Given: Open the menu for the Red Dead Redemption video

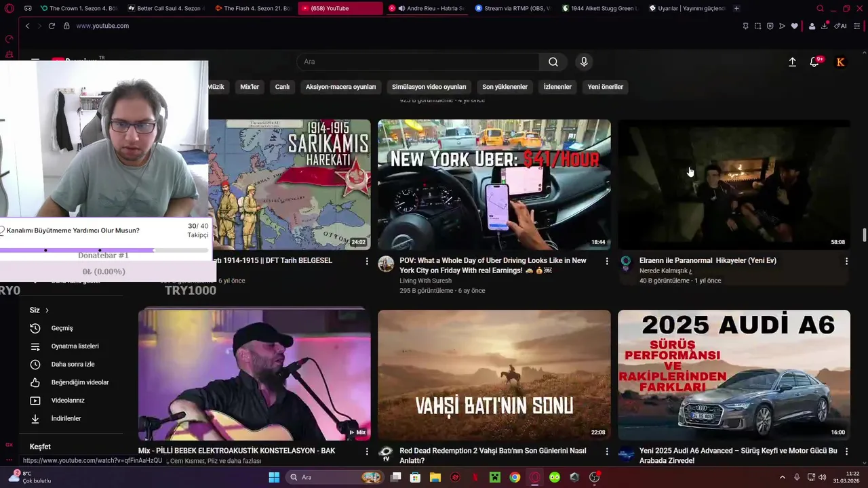Looking at the screenshot, I should tap(607, 451).
